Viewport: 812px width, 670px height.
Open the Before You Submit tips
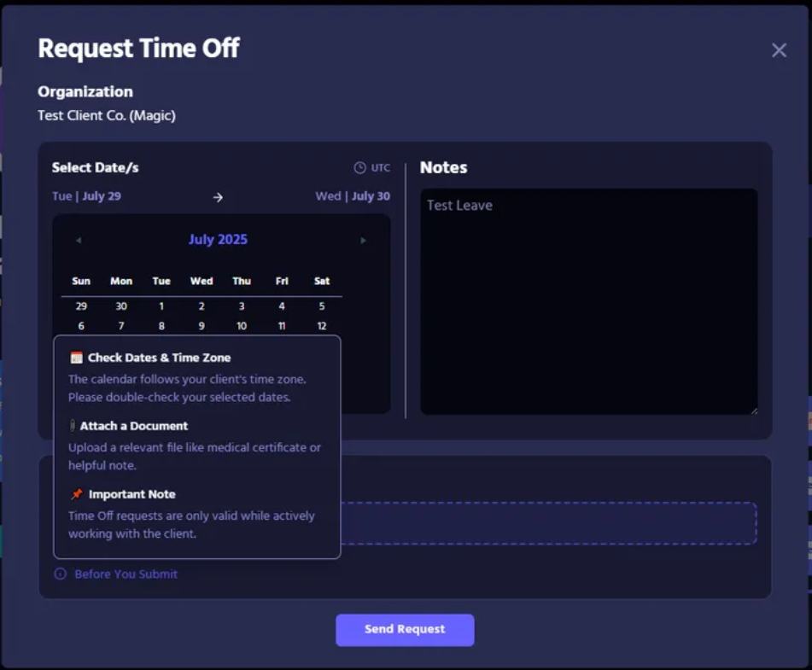[126, 574]
